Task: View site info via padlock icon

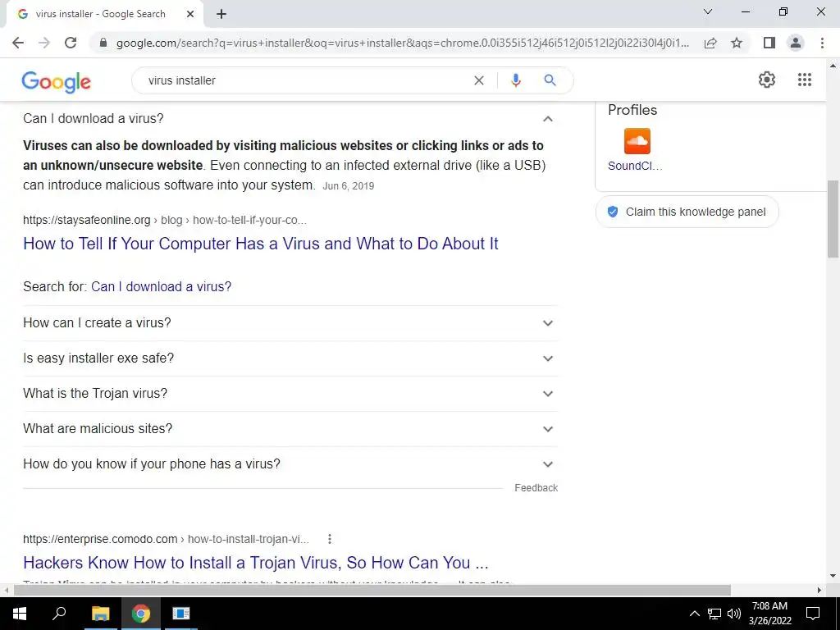Action: point(103,43)
